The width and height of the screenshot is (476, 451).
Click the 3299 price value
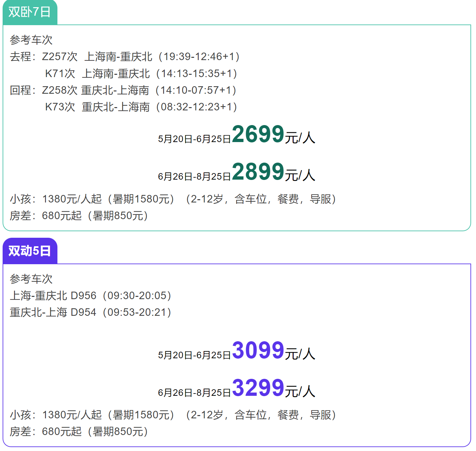(258, 388)
